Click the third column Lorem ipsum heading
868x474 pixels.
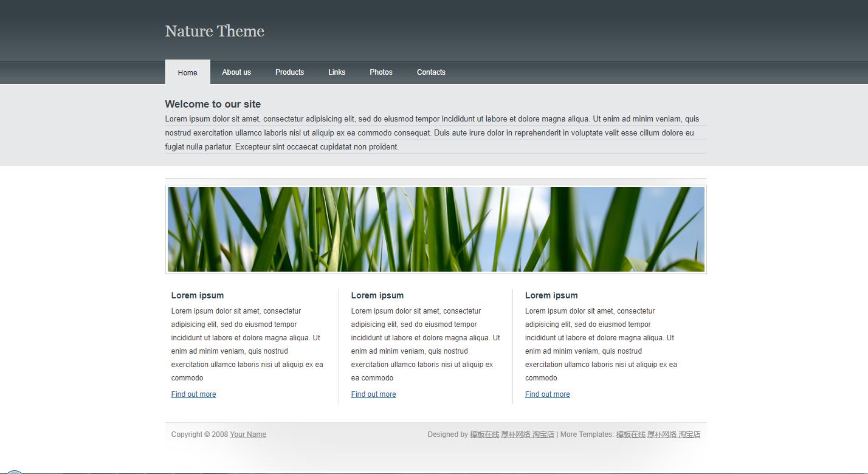point(551,295)
